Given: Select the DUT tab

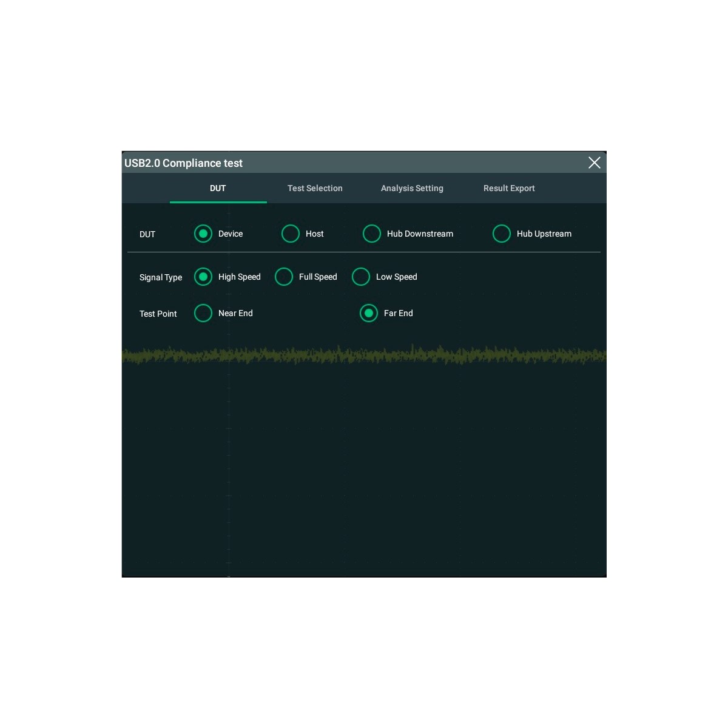Looking at the screenshot, I should pos(218,188).
